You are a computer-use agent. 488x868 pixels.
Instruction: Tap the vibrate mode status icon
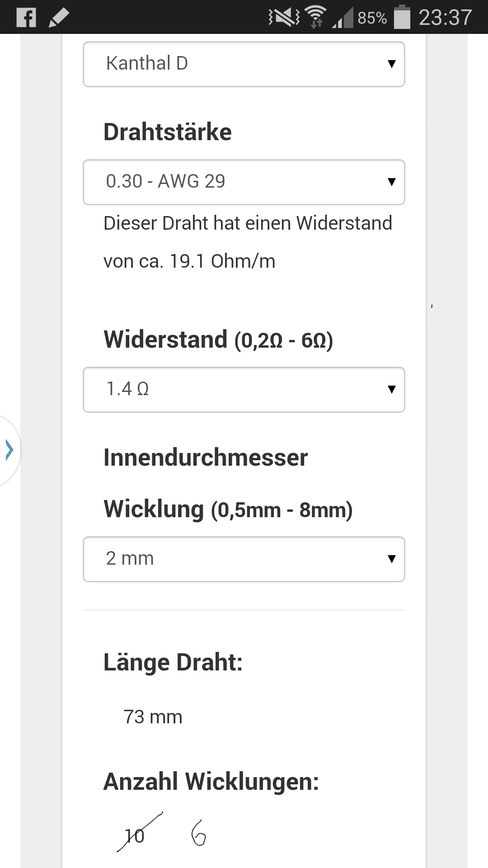284,18
